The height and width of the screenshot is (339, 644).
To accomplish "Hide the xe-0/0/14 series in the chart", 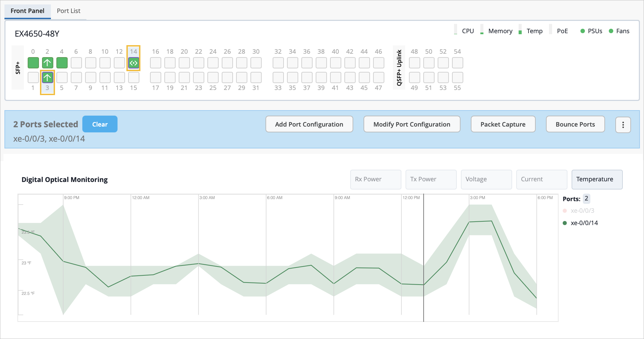I will click(x=585, y=223).
